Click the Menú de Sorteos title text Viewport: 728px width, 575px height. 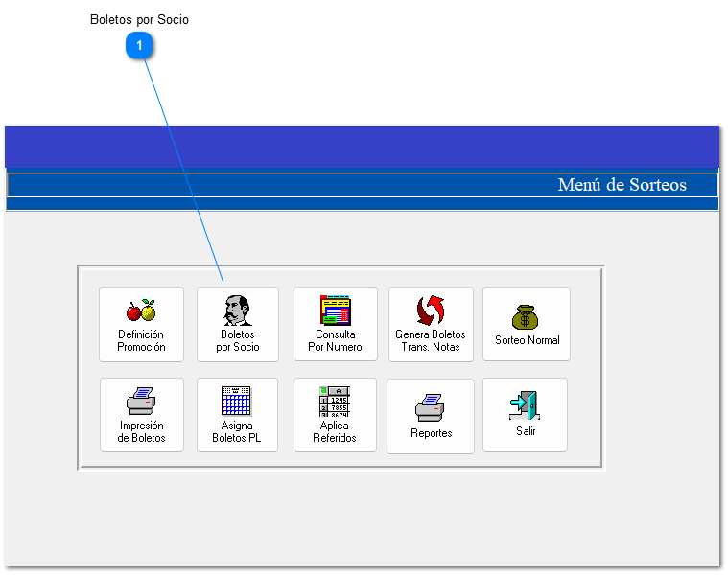point(622,185)
